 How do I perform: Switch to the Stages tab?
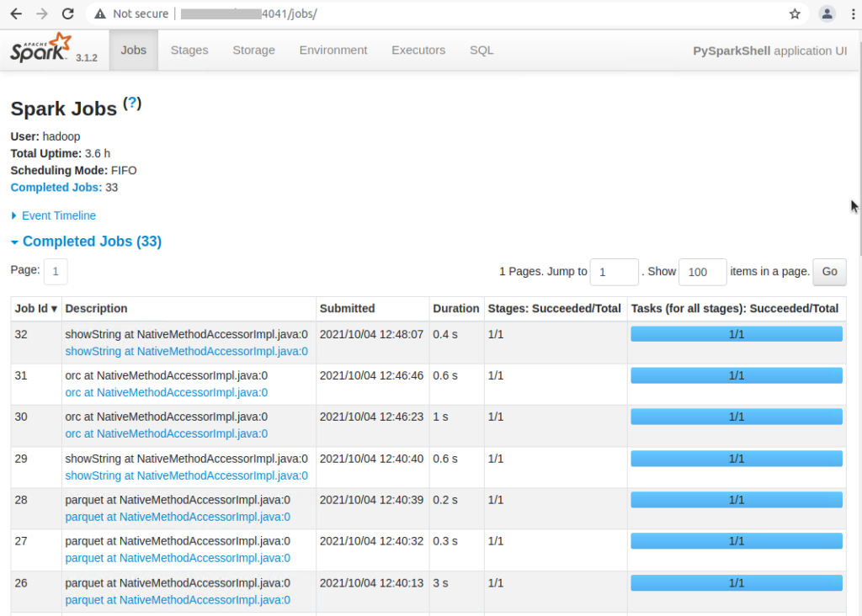pos(189,50)
